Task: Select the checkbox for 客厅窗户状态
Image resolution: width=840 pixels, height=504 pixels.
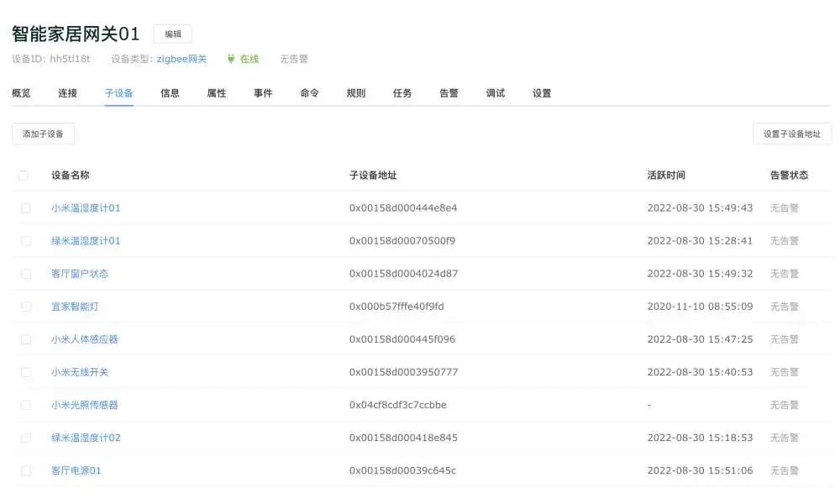Action: [x=26, y=274]
